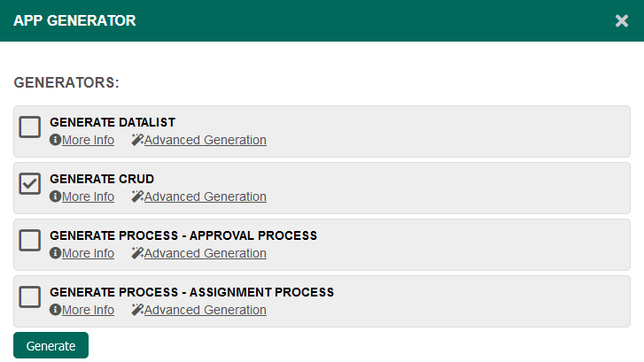
Task: Tick Generate Process - Approval Process checkbox
Action: (30, 241)
